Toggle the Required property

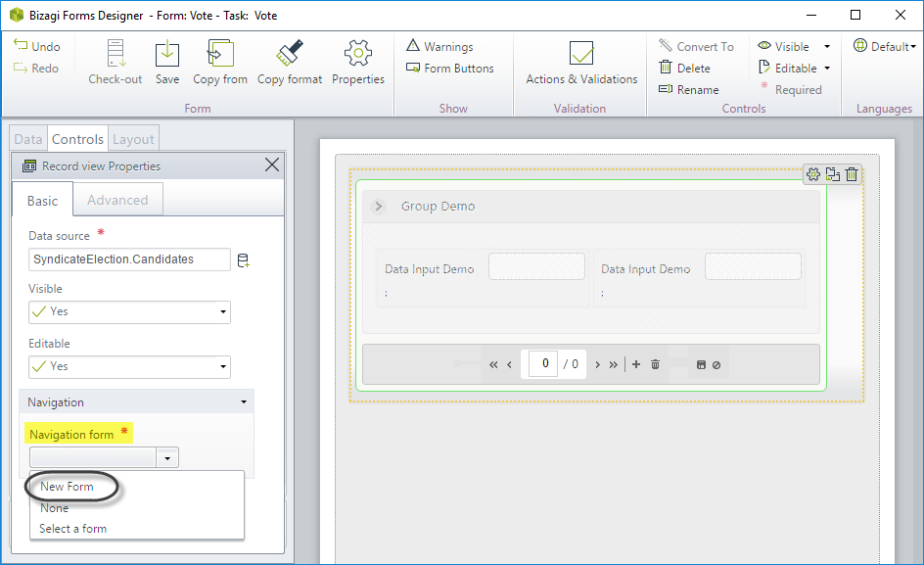tap(790, 90)
